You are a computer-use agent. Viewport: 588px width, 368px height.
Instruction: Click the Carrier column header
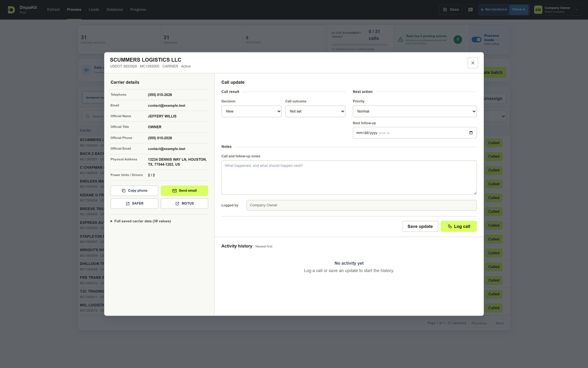tap(85, 131)
